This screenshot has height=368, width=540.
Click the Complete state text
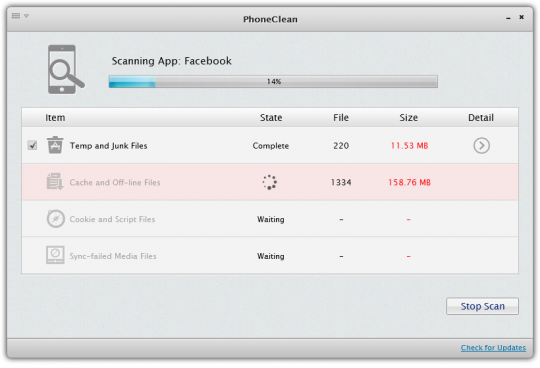[271, 146]
